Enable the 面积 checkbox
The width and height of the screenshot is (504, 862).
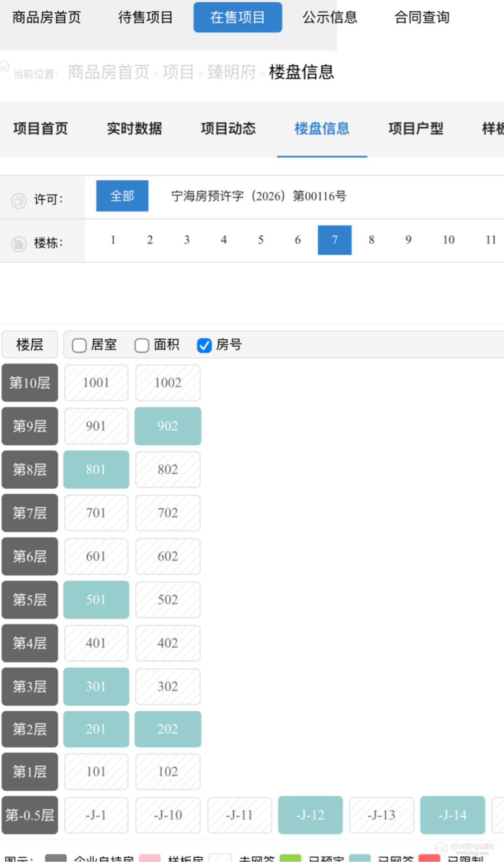coord(142,345)
